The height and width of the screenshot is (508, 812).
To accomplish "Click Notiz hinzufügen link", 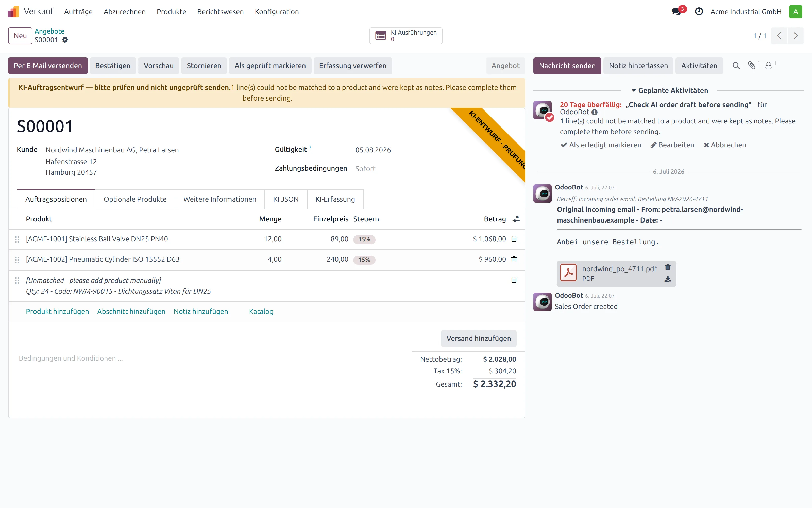I will [201, 311].
